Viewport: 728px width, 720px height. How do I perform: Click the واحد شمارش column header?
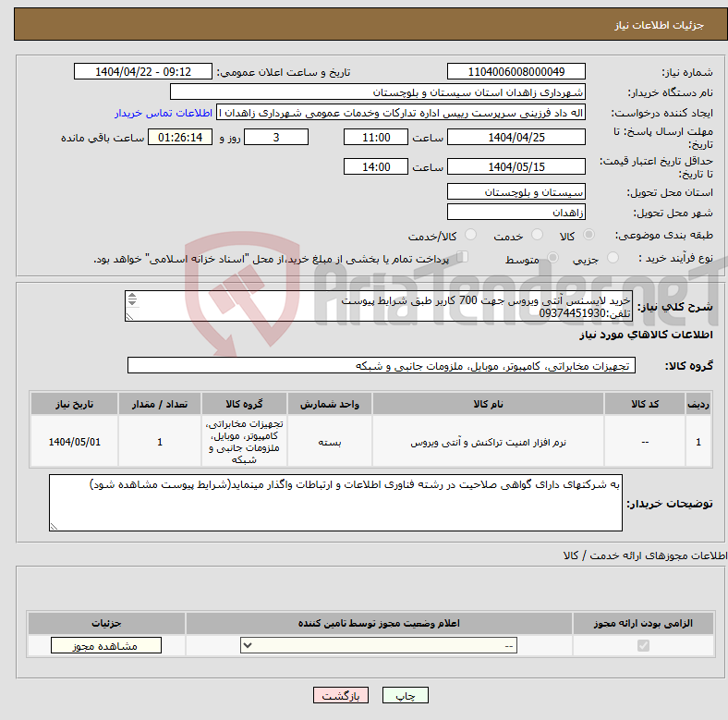(x=330, y=404)
